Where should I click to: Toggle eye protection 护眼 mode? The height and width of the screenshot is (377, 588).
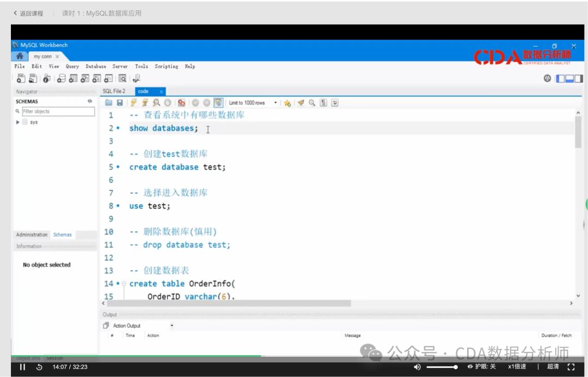pos(481,367)
